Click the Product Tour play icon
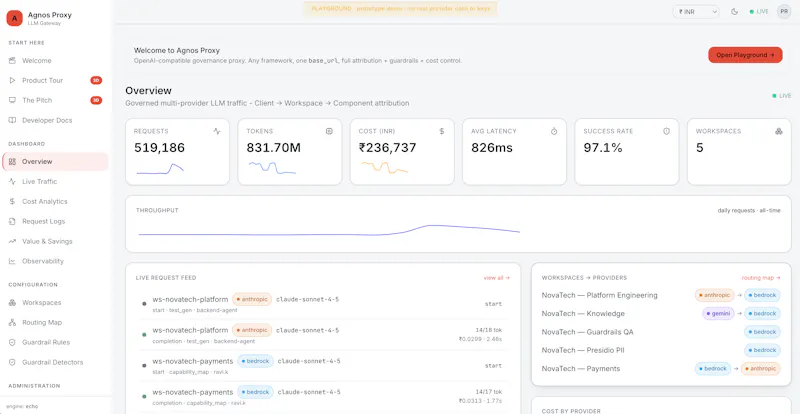Image resolution: width=800 pixels, height=414 pixels. coord(12,81)
